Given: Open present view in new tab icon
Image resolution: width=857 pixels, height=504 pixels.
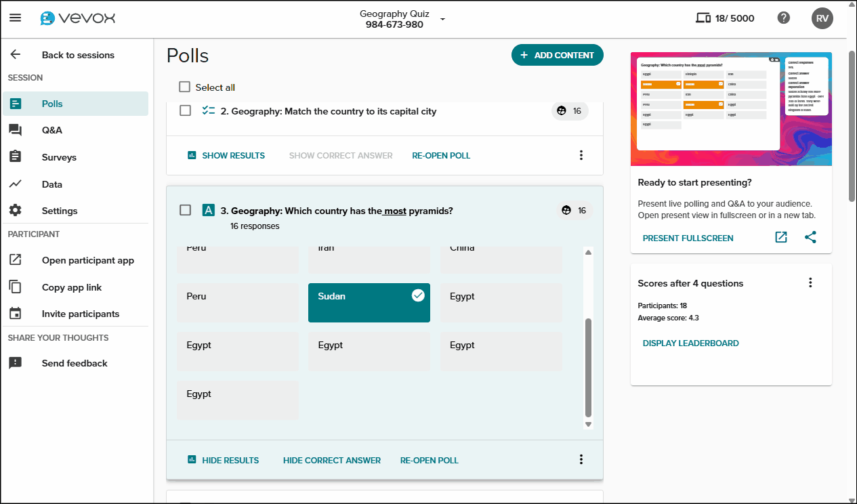Looking at the screenshot, I should tap(781, 238).
